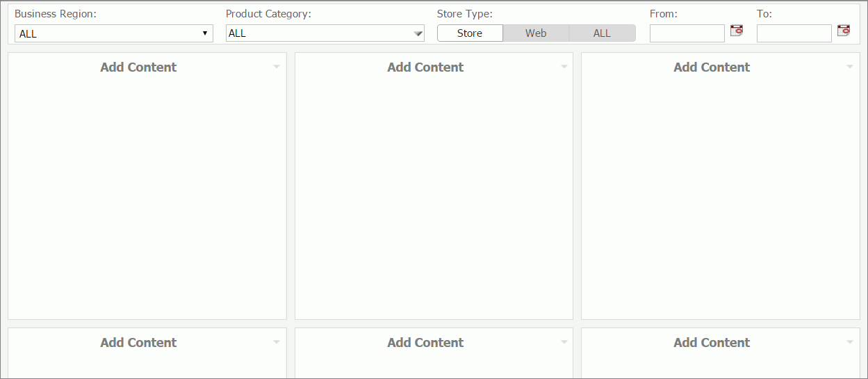Open the To date calendar picker
Viewport: 868px width, 379px height.
[844, 31]
